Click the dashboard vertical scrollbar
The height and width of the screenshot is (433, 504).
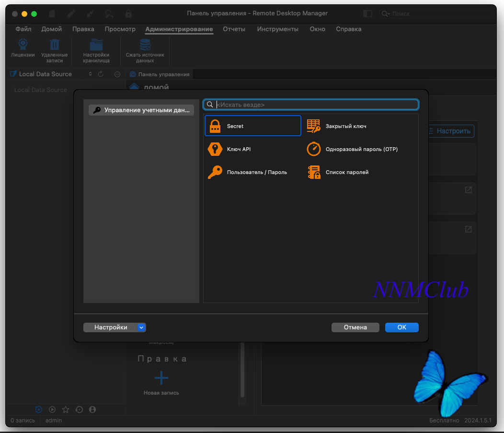[x=242, y=370]
